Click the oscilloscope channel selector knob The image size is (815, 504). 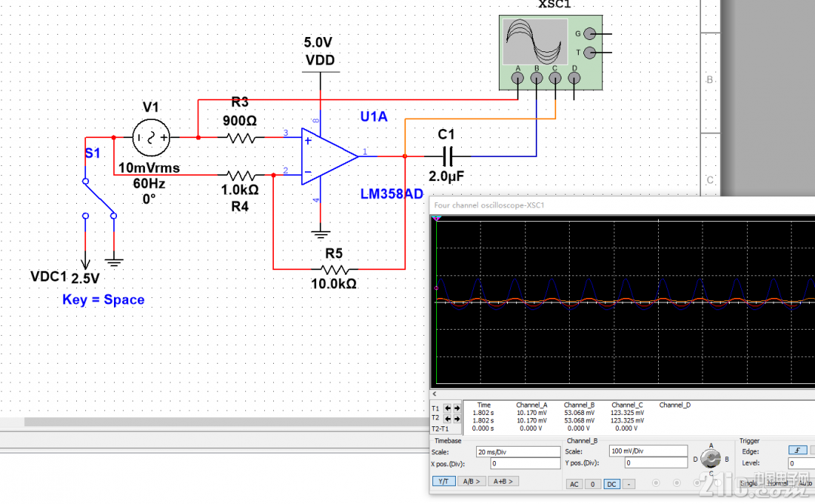pyautogui.click(x=710, y=458)
